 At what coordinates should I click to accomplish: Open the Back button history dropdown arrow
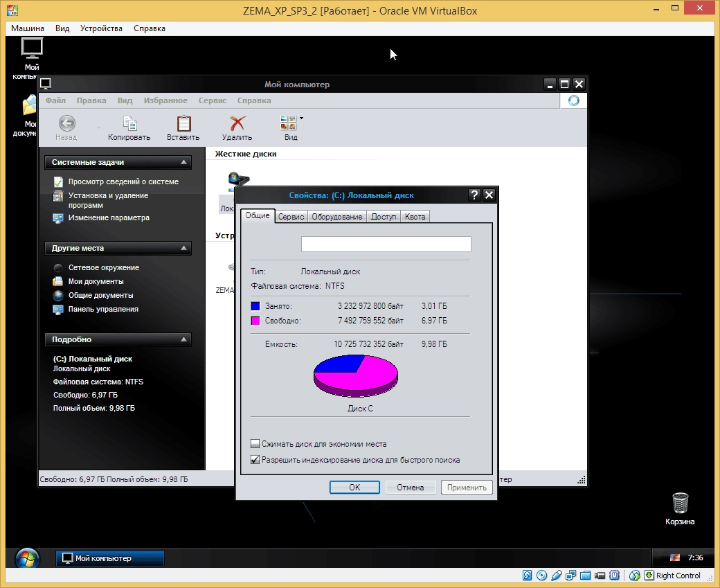pyautogui.click(x=98, y=127)
